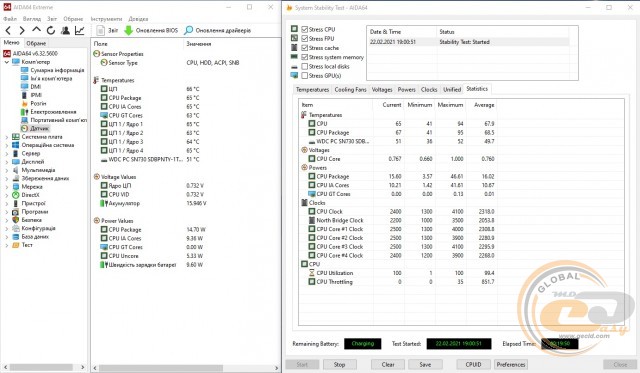Toggle the Stress cache checkbox
Screen dimensions: 640x373
tap(304, 48)
